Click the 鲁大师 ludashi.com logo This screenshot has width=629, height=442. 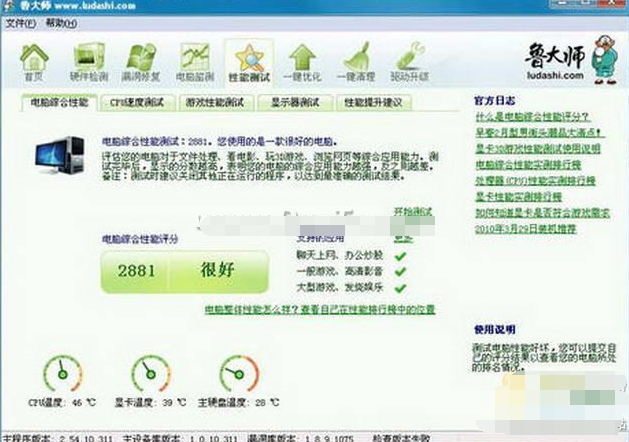click(571, 60)
